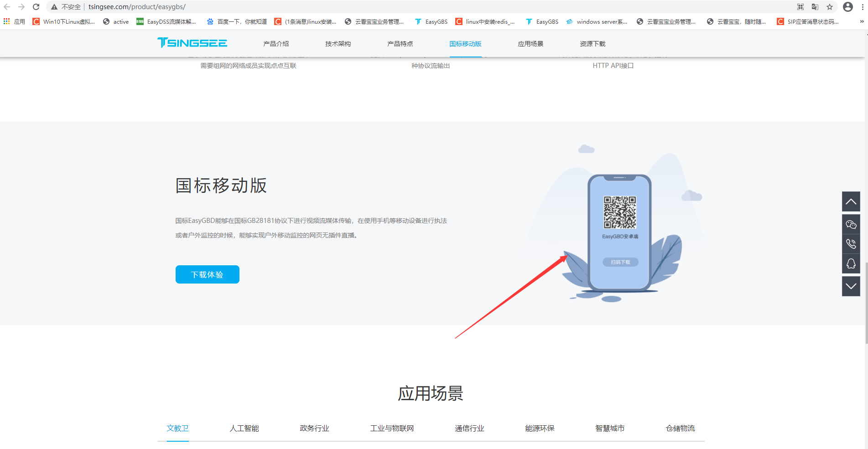Open the linux中安装redis bookmark

pos(485,21)
